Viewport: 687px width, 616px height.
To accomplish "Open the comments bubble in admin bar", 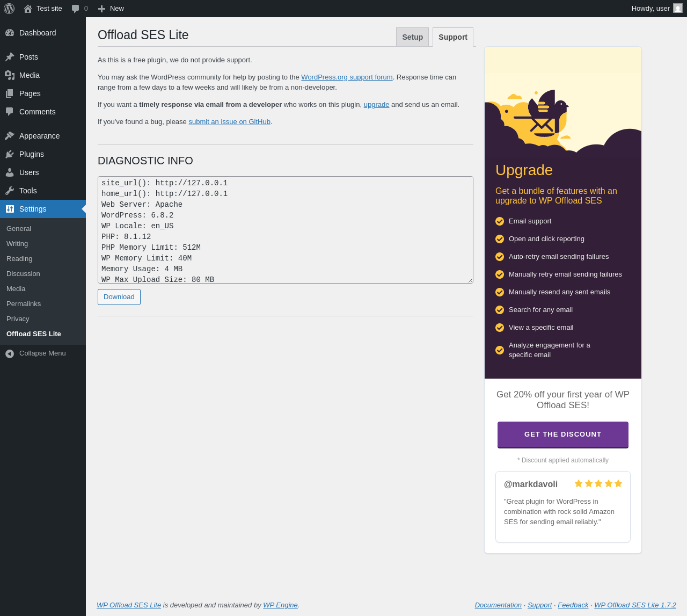I will coord(76,9).
